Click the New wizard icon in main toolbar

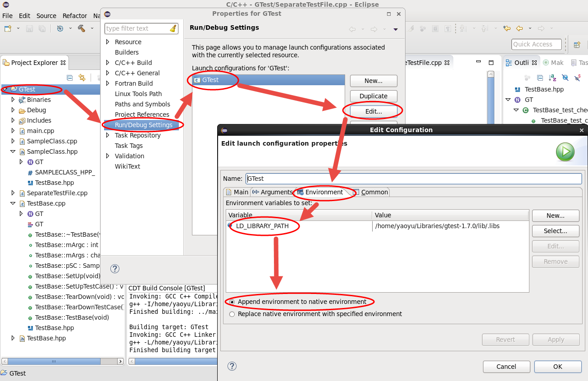point(8,28)
